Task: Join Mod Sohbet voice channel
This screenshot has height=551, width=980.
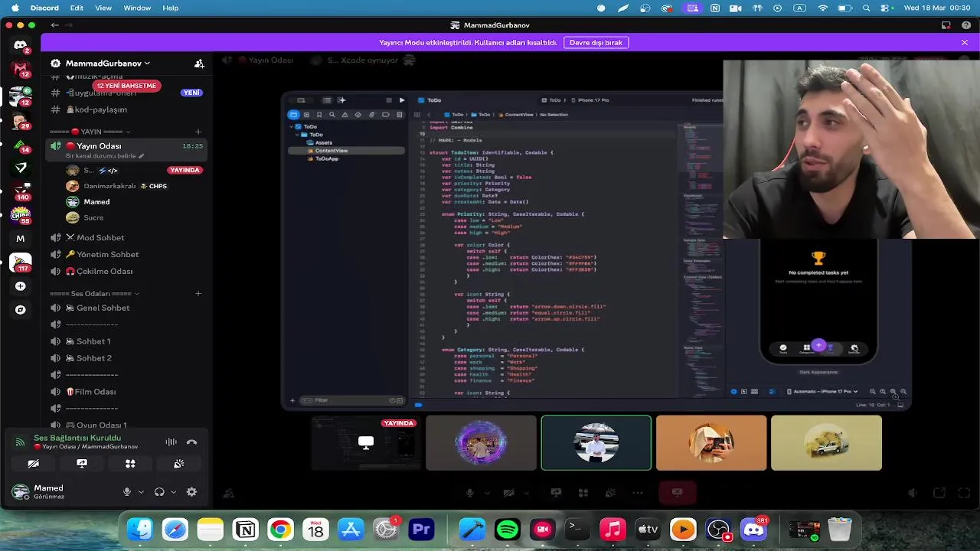Action: pyautogui.click(x=126, y=238)
